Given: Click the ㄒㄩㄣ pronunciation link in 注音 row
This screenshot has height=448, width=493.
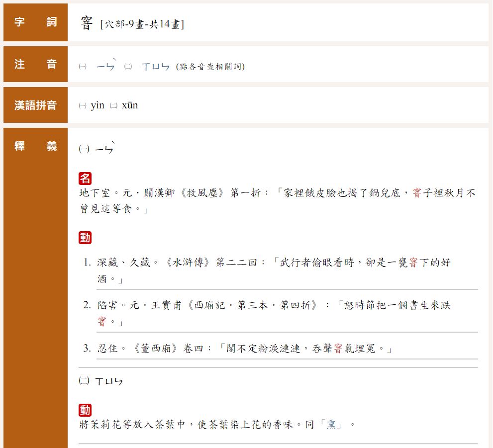Looking at the screenshot, I should pos(155,67).
